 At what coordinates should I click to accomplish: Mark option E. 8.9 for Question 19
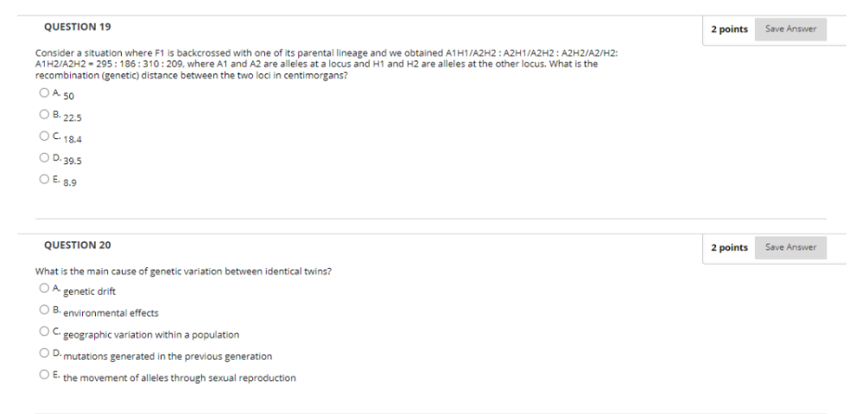(44, 179)
